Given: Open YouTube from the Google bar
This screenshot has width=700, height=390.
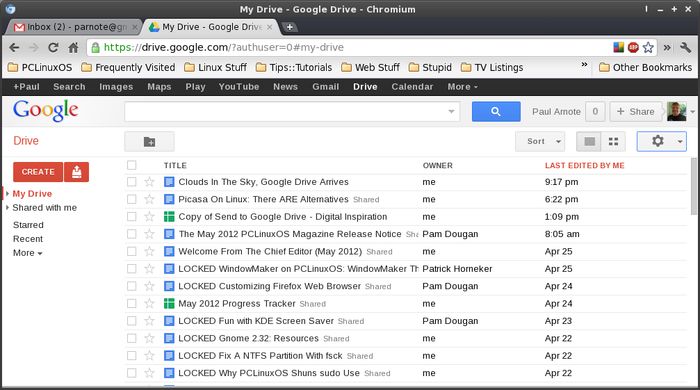Looking at the screenshot, I should coord(239,87).
